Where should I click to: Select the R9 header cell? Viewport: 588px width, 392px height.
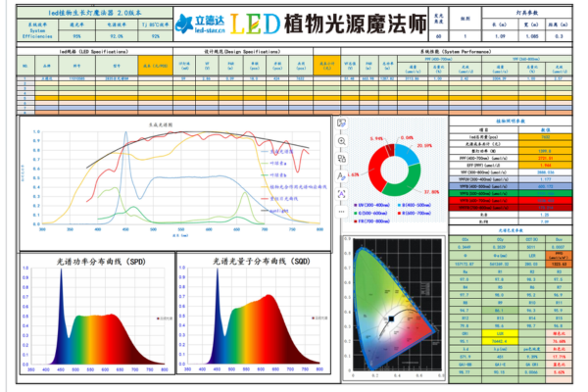pyautogui.click(x=500, y=303)
